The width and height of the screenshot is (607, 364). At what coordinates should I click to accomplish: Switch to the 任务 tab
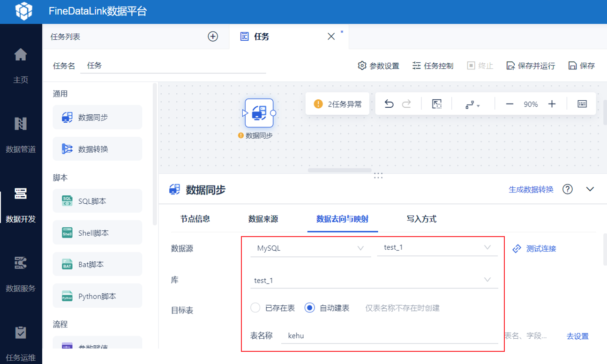click(x=262, y=37)
